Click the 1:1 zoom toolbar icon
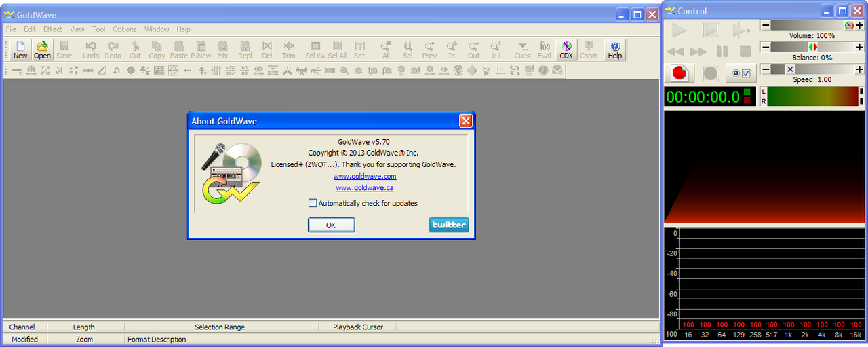Screen dimensions: 868x347 click(x=496, y=50)
